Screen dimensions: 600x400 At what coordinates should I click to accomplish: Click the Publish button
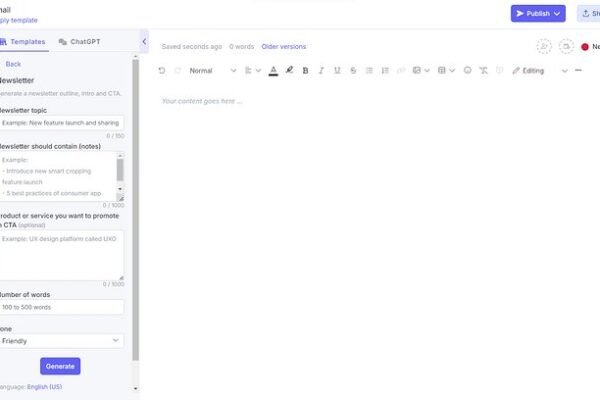click(538, 13)
